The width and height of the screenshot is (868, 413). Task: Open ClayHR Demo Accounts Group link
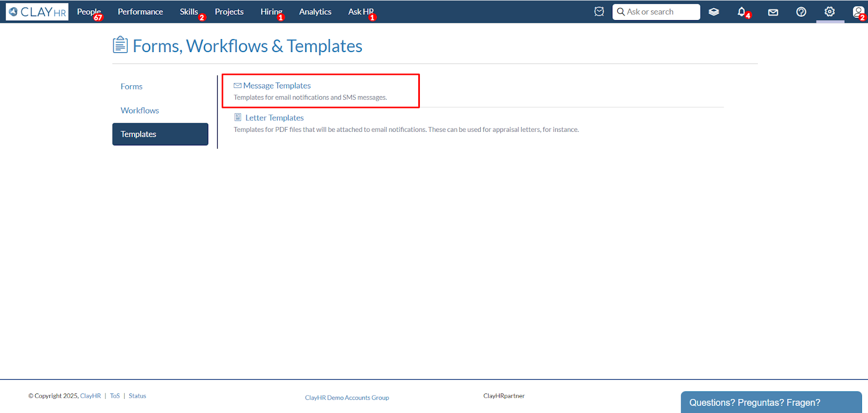point(347,398)
